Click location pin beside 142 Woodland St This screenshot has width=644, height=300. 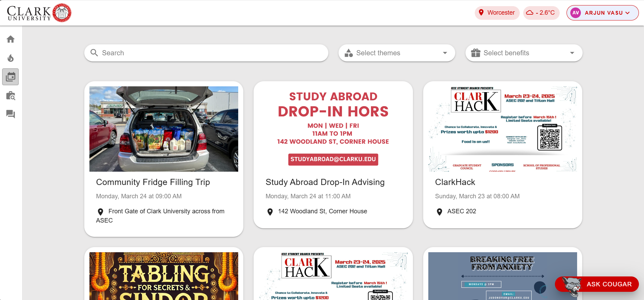[270, 212]
